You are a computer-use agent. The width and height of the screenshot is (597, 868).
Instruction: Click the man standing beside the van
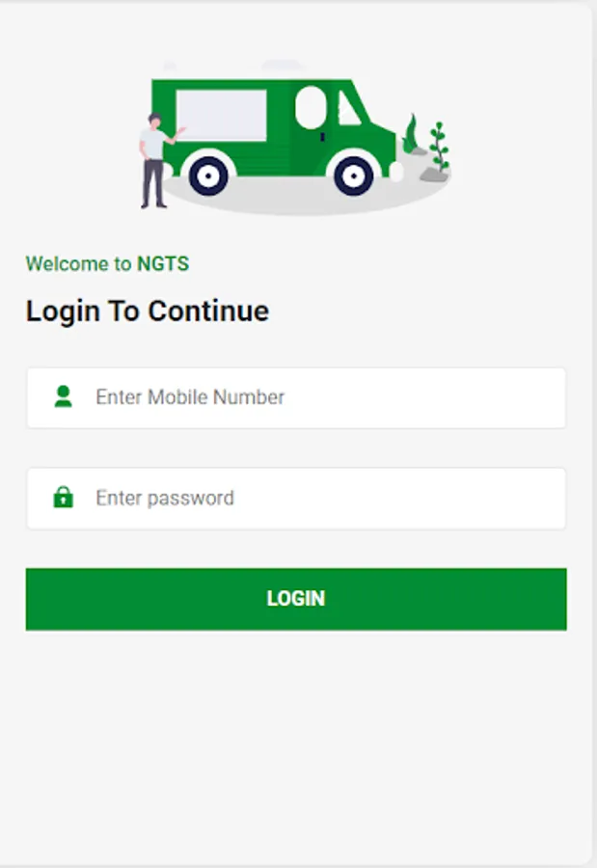155,160
